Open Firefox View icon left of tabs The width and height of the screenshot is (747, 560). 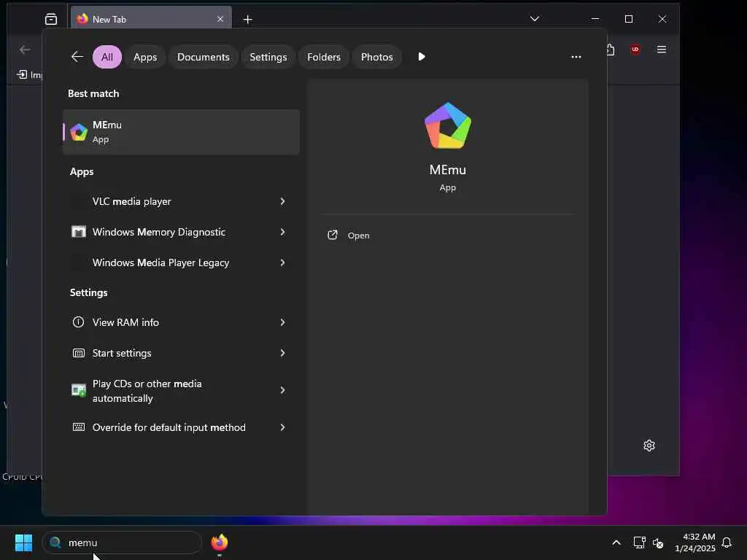[x=51, y=19]
